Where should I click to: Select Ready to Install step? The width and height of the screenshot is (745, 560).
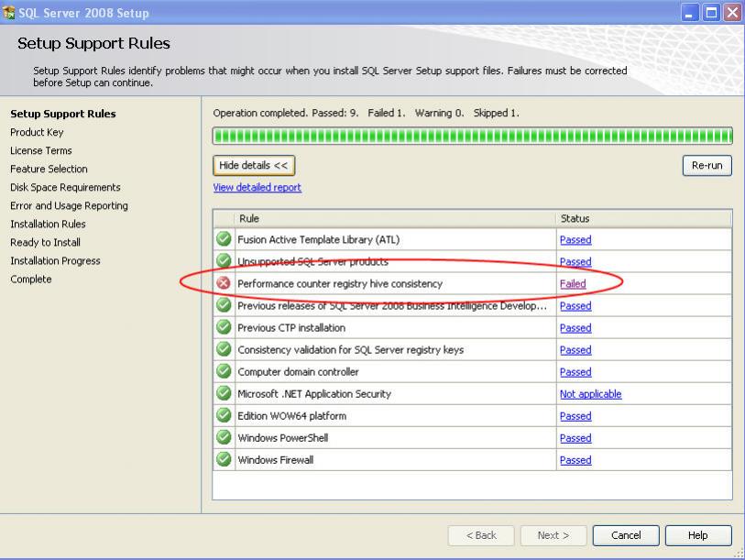point(45,243)
